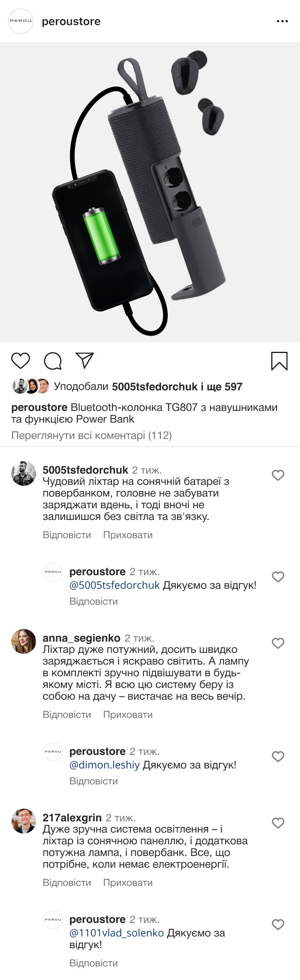Image resolution: width=300 pixels, height=980 pixels.
Task: Like peroustore reply to @1101vlad_solenko
Action: click(278, 925)
